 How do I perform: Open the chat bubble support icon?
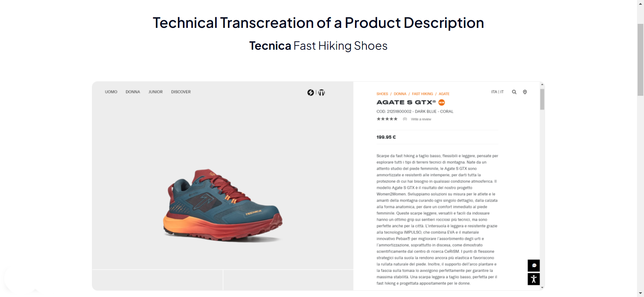[534, 265]
